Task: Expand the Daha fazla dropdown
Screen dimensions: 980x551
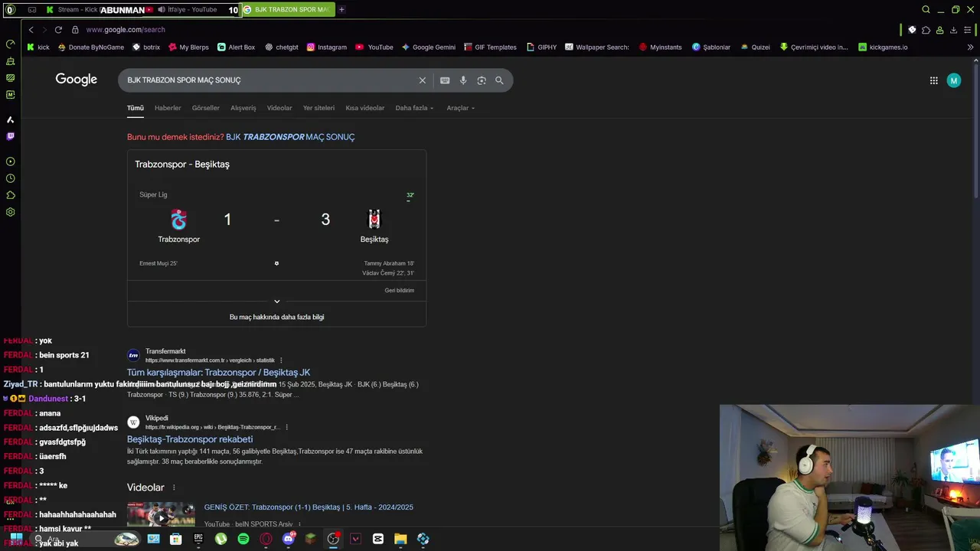Action: (414, 108)
